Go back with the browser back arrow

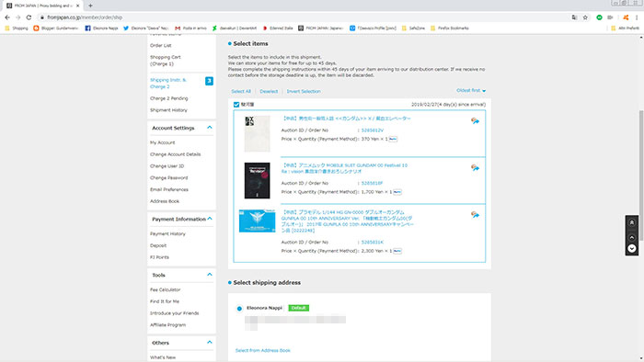click(x=7, y=17)
